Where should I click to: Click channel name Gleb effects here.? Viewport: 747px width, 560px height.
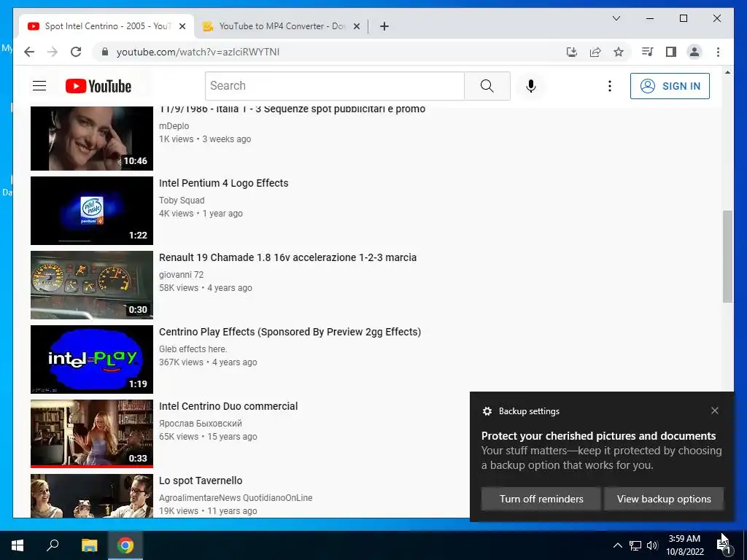(193, 349)
